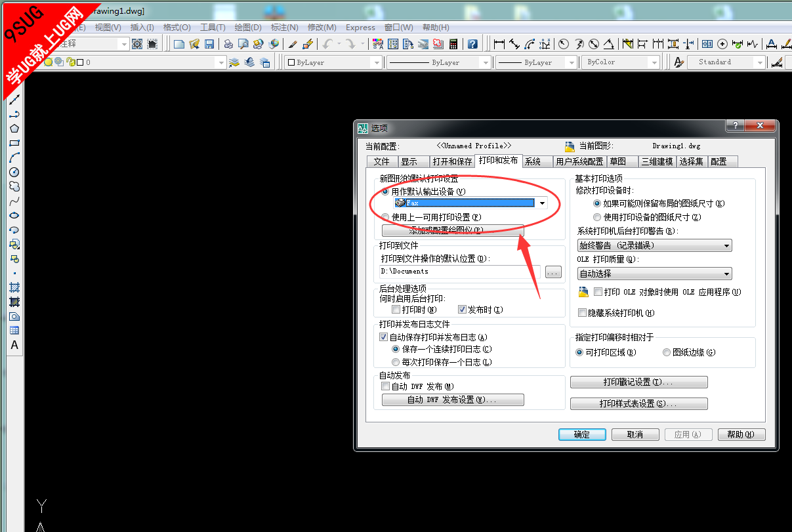This screenshot has width=792, height=532.
Task: Select 用作默认输出设备 radio button
Action: click(385, 192)
